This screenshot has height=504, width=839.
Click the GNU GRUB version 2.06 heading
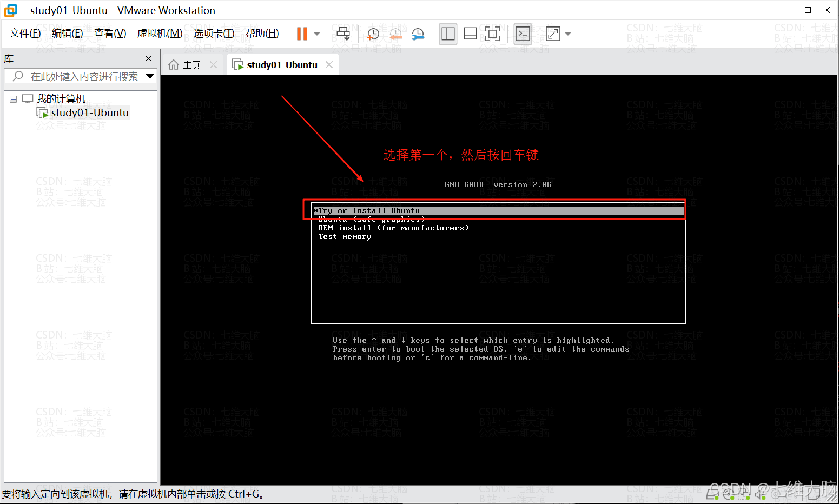(498, 184)
